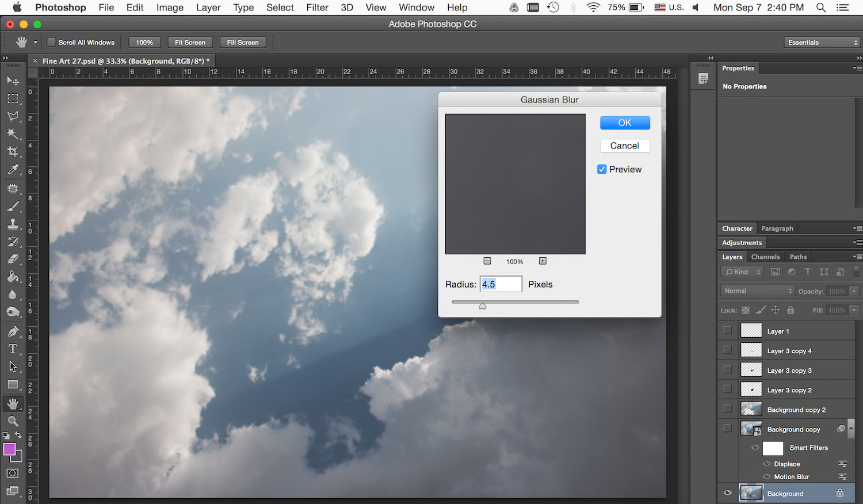Show Layer 1 visibility
863x504 pixels.
tap(728, 330)
